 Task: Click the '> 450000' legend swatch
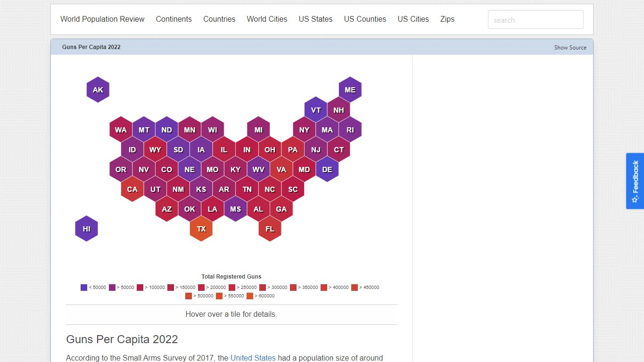tap(355, 288)
